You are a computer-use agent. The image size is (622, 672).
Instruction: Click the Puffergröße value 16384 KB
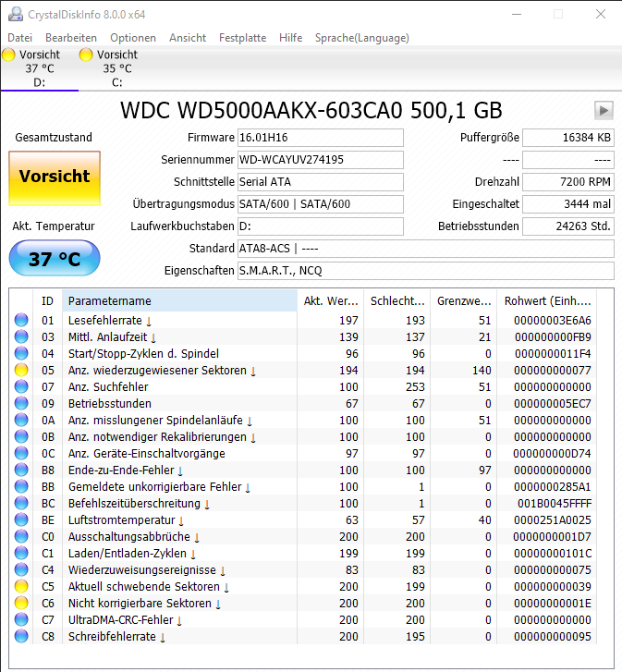[568, 138]
